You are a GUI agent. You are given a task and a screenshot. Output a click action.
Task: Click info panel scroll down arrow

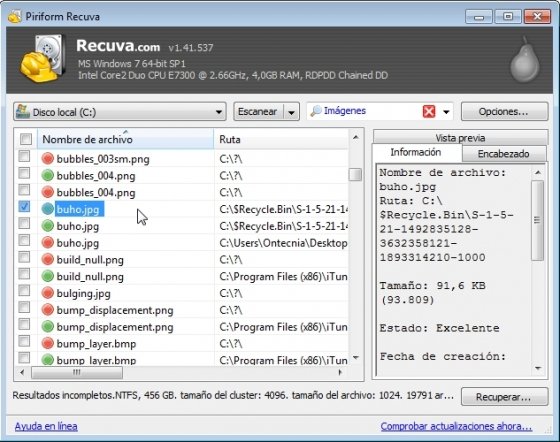(538, 368)
